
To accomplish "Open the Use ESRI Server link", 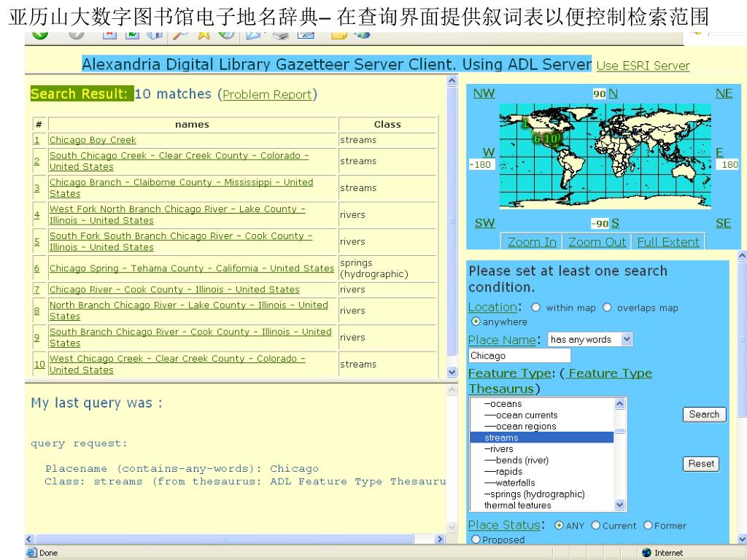I will 643,66.
